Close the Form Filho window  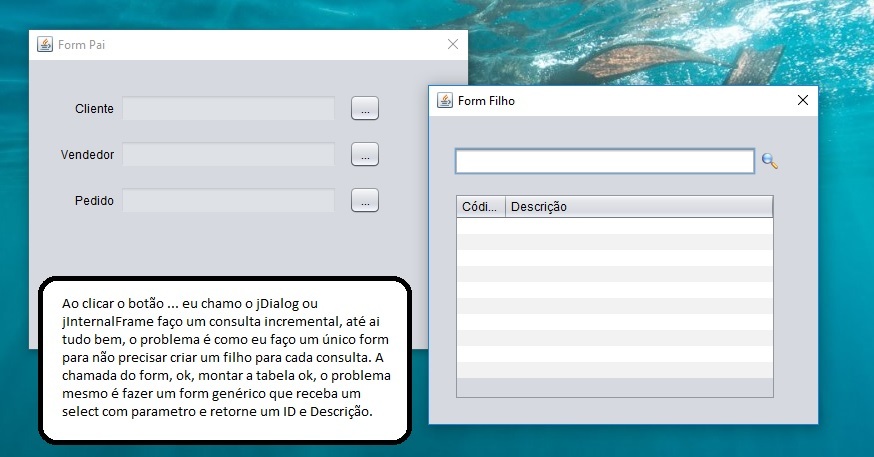tap(803, 100)
